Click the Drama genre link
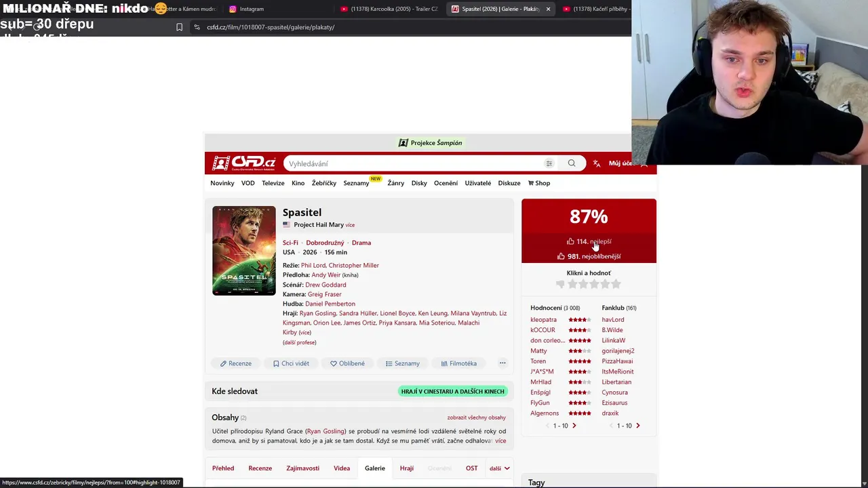 [361, 243]
